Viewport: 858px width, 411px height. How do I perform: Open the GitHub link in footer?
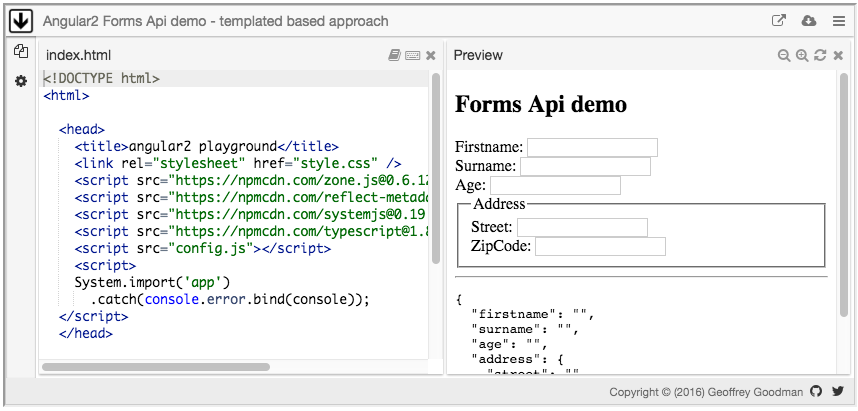[816, 392]
